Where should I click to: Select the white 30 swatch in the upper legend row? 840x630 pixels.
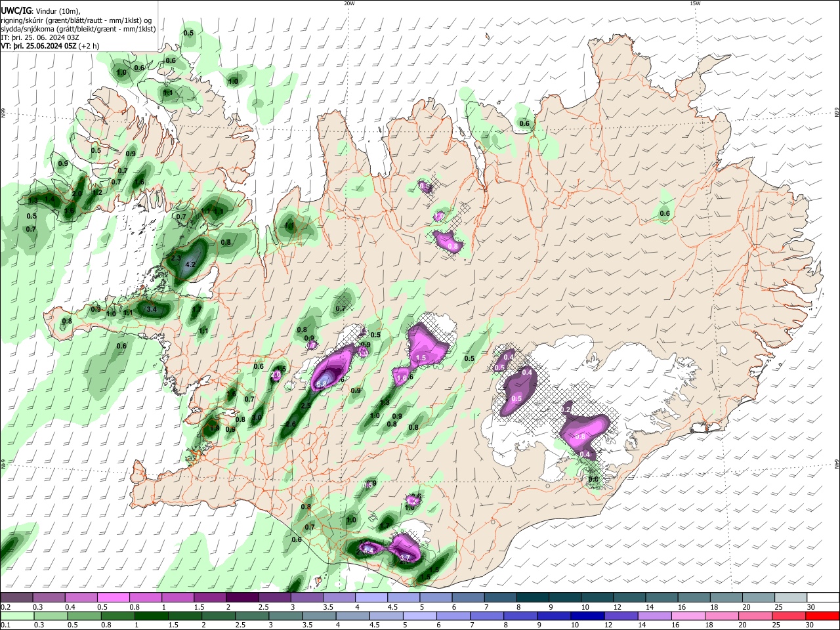pyautogui.click(x=824, y=598)
